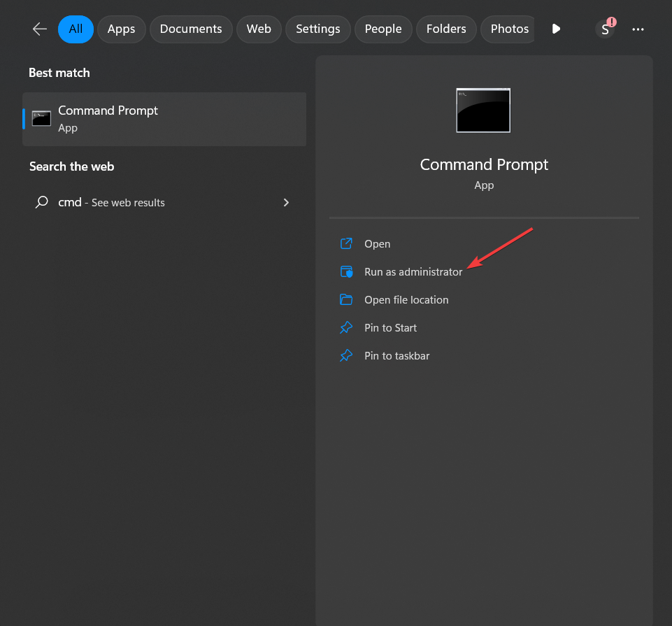This screenshot has height=626, width=672.
Task: Choose Open file location
Action: click(406, 299)
